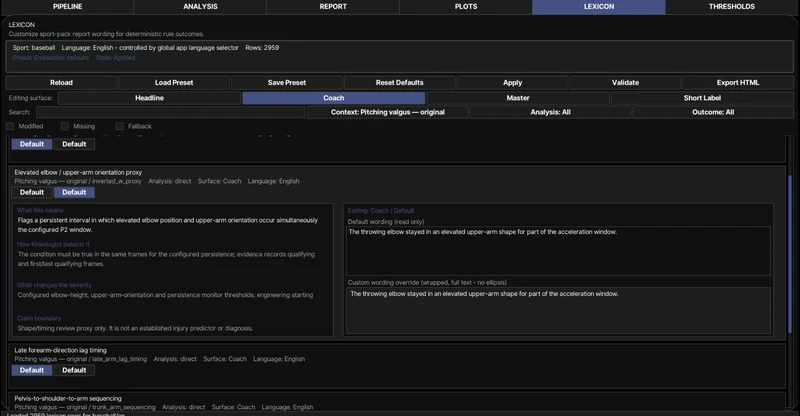Save current wording via Save Preset

pos(287,83)
